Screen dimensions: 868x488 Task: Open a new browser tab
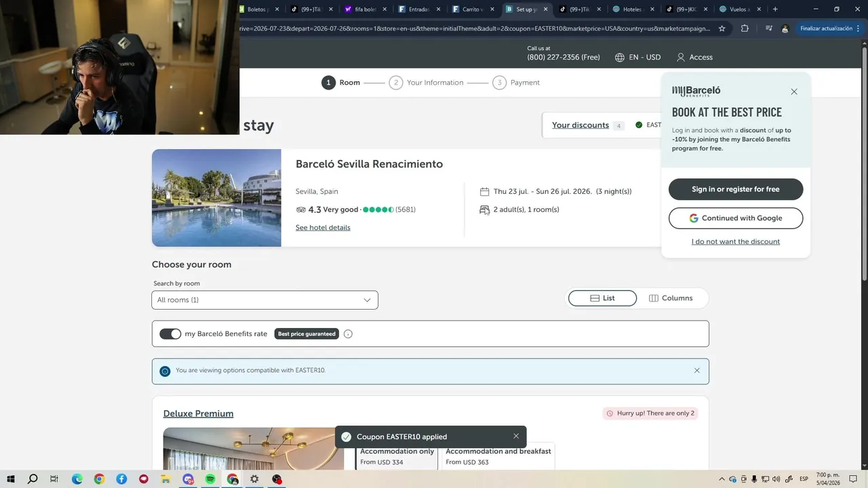[x=775, y=9]
